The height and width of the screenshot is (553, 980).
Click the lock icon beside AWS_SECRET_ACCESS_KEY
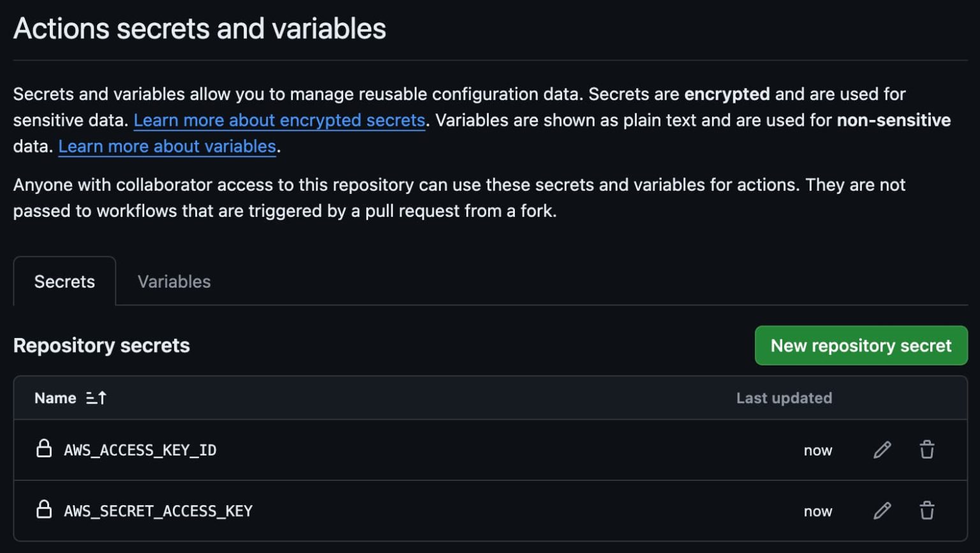pos(44,509)
